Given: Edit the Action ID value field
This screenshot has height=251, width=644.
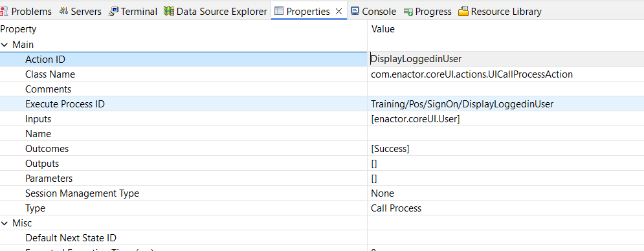Looking at the screenshot, I should [505, 59].
